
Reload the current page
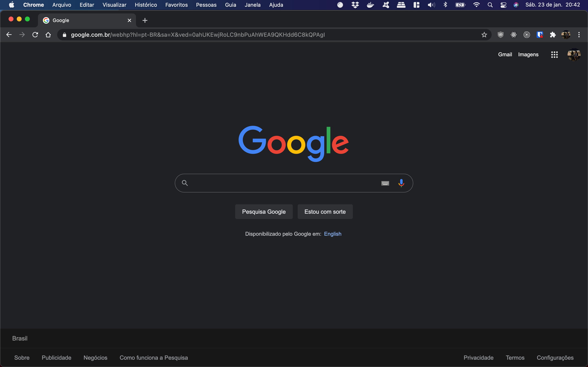point(35,35)
